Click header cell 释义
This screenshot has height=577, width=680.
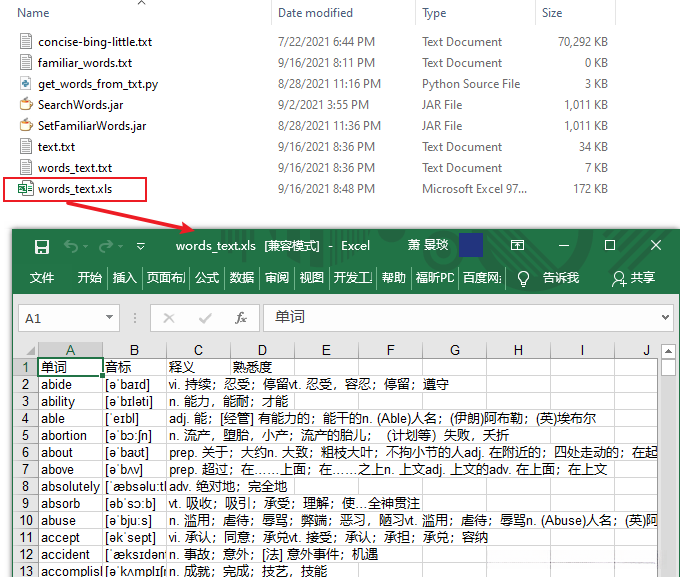pos(198,367)
